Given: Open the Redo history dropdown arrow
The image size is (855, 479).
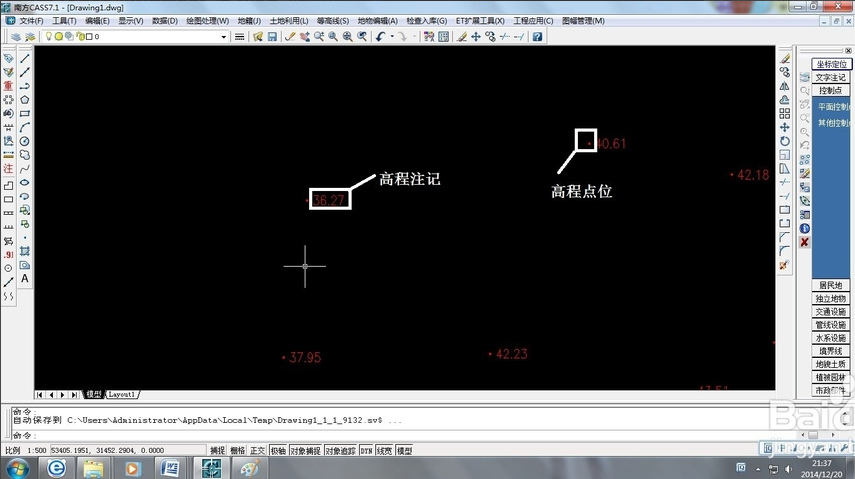Looking at the screenshot, I should (414, 37).
